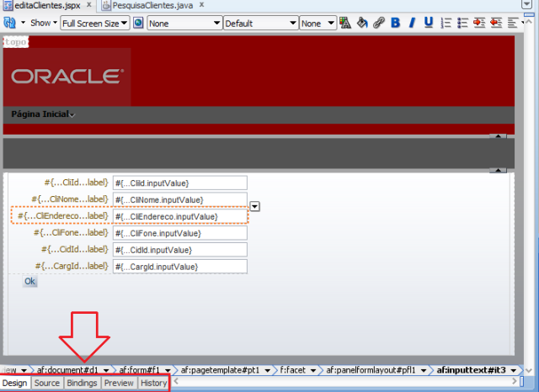This screenshot has height=392, width=539.
Task: Click f:facet breadcrumb
Action: (x=293, y=370)
